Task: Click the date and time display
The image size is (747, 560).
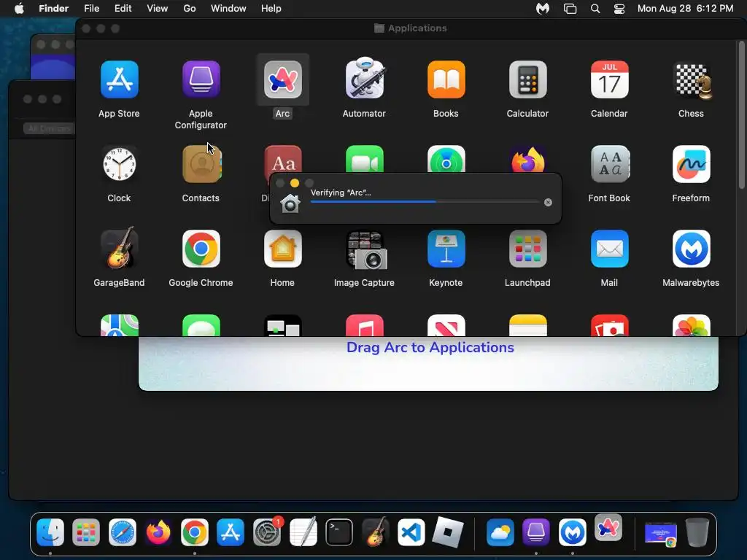Action: [x=685, y=9]
